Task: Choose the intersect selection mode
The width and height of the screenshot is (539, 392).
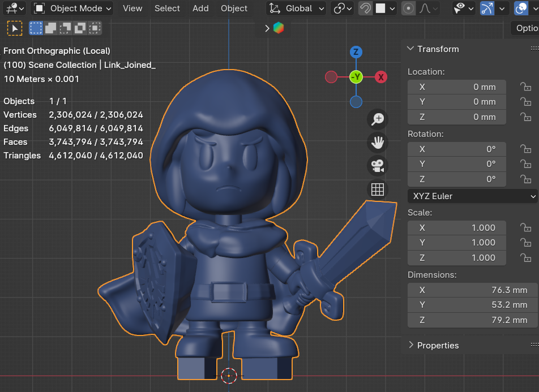Action: click(x=95, y=28)
